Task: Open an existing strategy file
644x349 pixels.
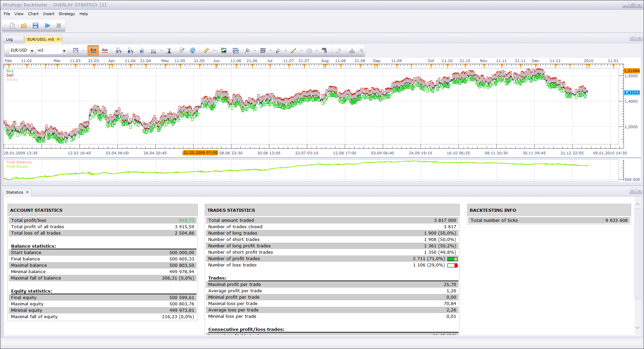Action: click(x=24, y=26)
